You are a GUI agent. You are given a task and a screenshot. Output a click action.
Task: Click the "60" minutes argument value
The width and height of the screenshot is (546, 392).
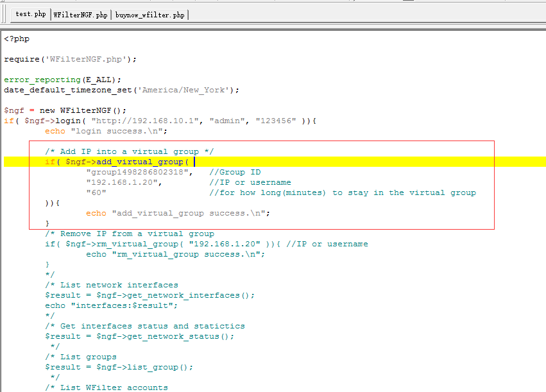tap(96, 193)
